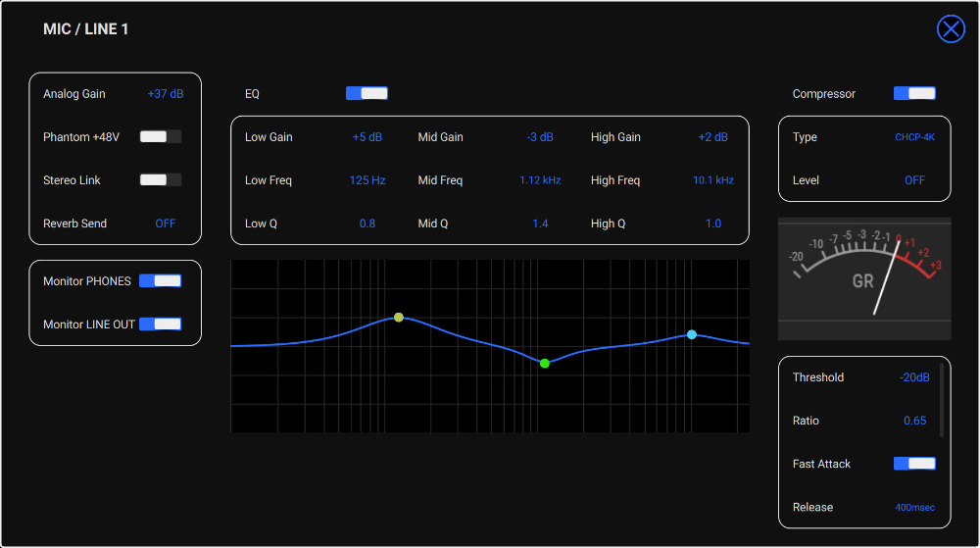Screen dimensions: 980x548
Task: Disable the EQ toggle
Action: point(367,94)
